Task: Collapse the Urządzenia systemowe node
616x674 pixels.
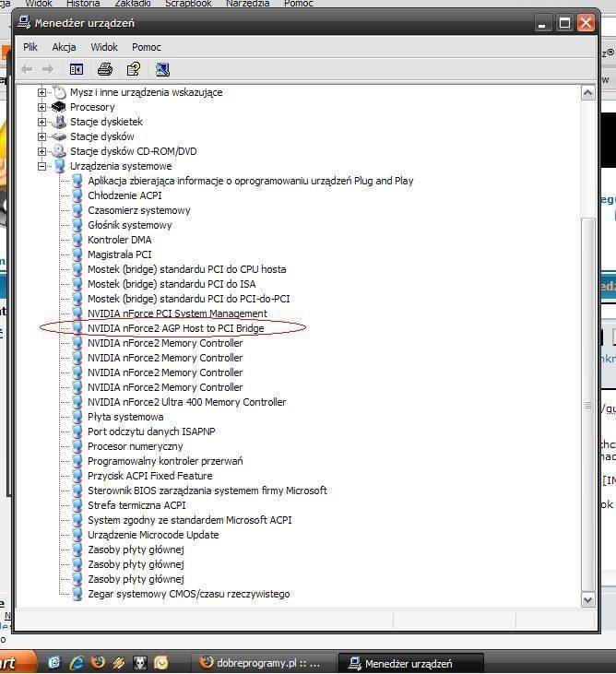Action: (x=41, y=166)
